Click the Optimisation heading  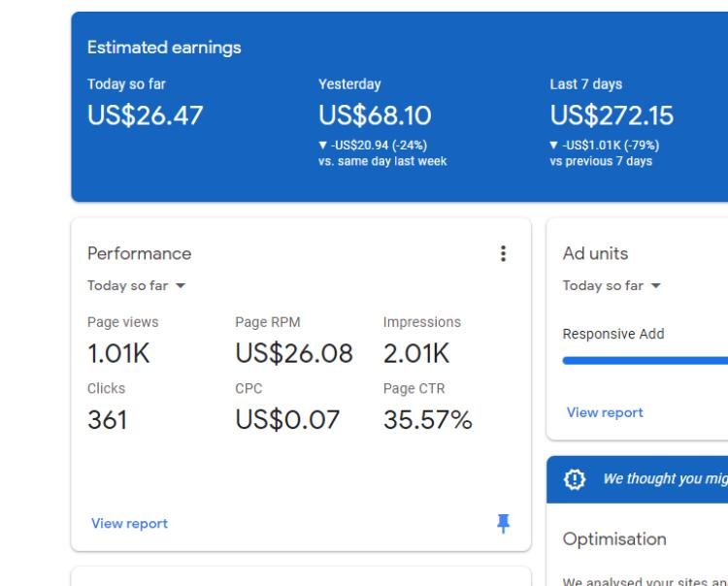point(614,539)
